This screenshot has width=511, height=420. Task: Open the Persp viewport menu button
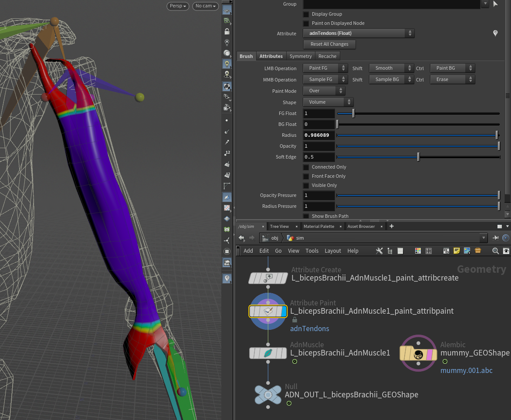coord(178,6)
